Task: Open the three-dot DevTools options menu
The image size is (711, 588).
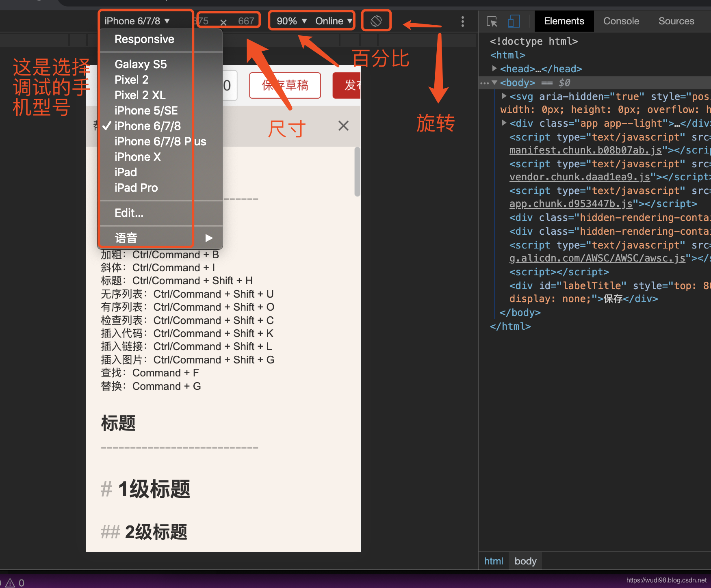Action: 463,21
